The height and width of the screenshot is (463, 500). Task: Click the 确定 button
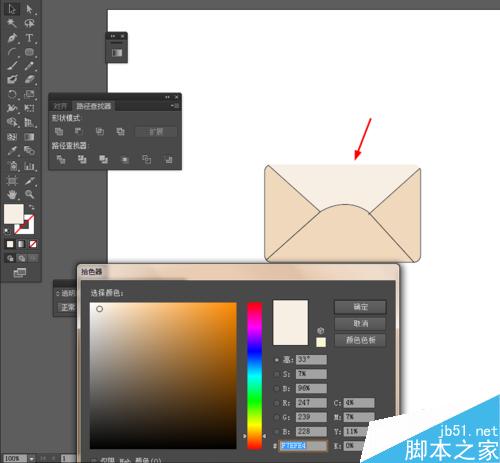click(360, 307)
